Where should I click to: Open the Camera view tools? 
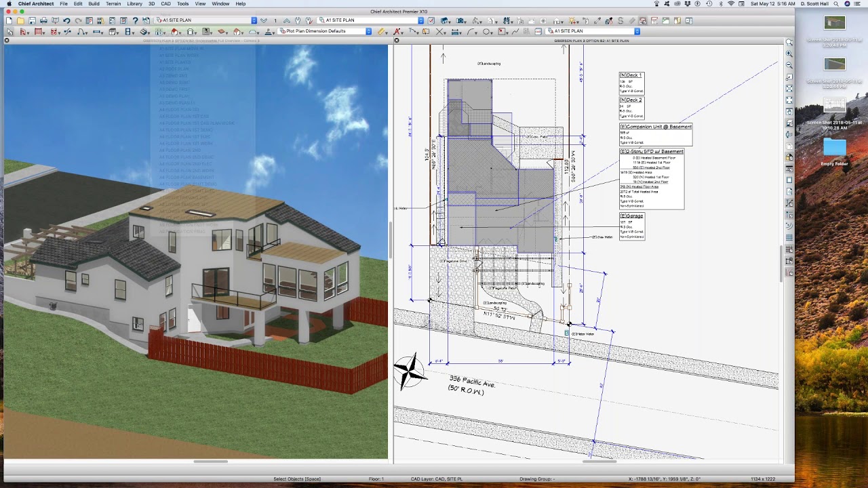tap(459, 20)
